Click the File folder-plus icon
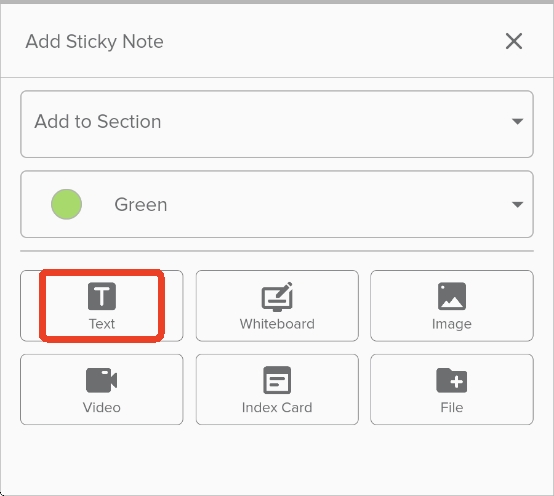 (x=452, y=380)
